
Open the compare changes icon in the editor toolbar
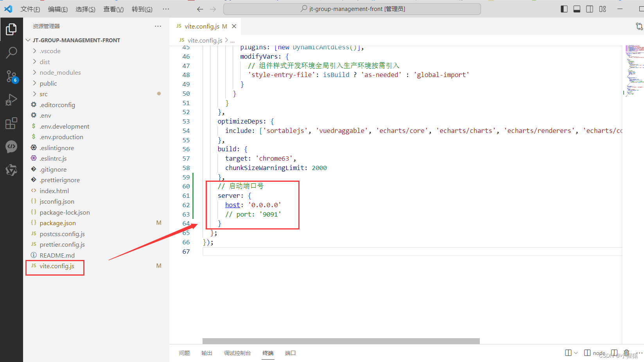coord(639,26)
